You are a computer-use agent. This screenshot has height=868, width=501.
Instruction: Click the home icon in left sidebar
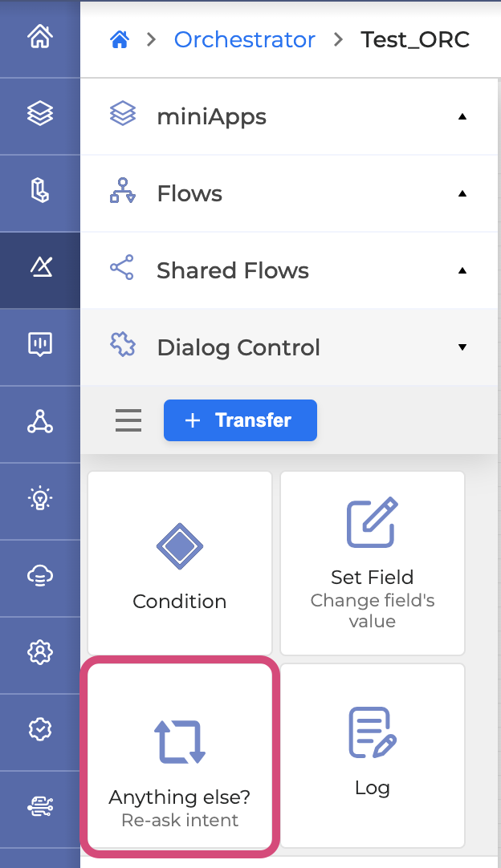tap(39, 37)
